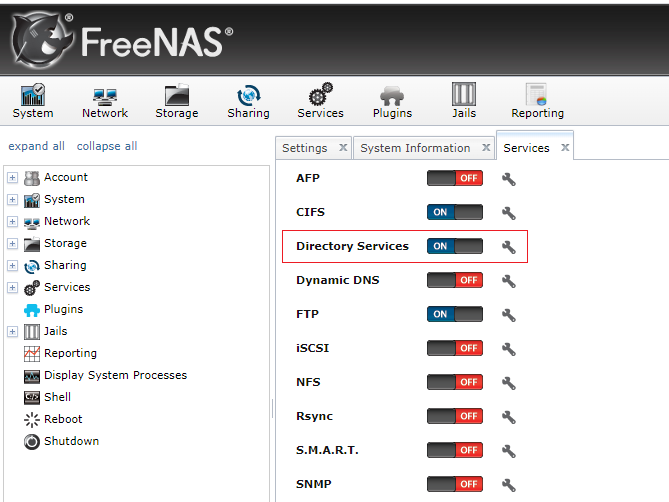
Task: Expand the Jails tree node
Action: tap(12, 331)
